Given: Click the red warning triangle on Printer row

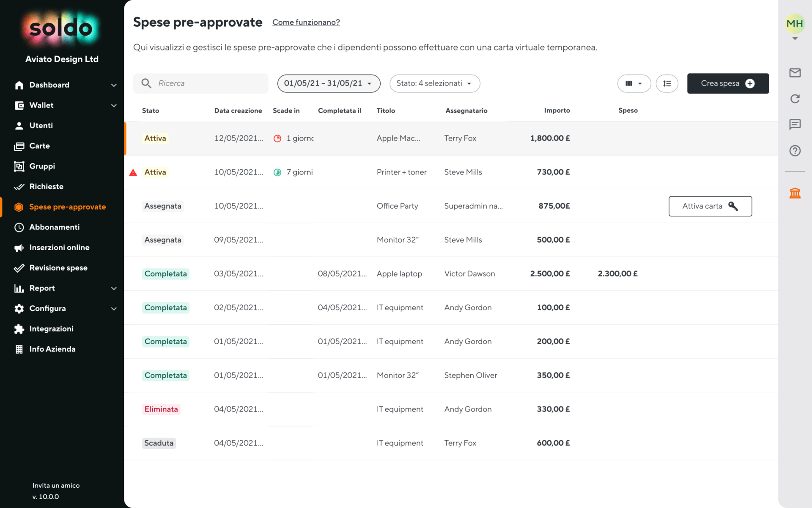Looking at the screenshot, I should click(x=133, y=172).
